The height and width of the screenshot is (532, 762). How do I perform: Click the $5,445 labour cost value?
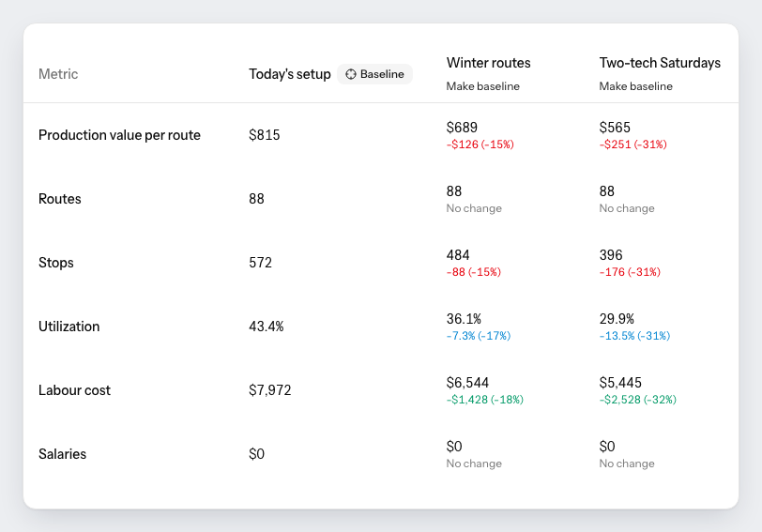[620, 383]
